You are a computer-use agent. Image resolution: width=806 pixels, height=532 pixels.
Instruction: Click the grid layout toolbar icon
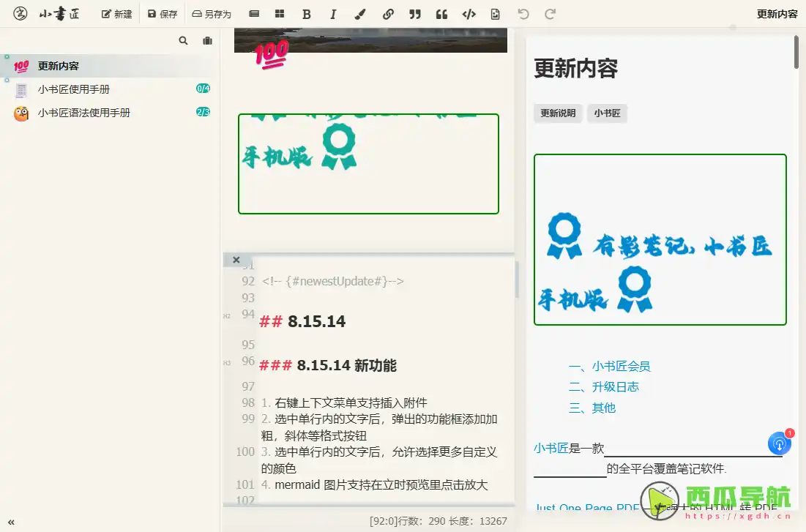[280, 14]
